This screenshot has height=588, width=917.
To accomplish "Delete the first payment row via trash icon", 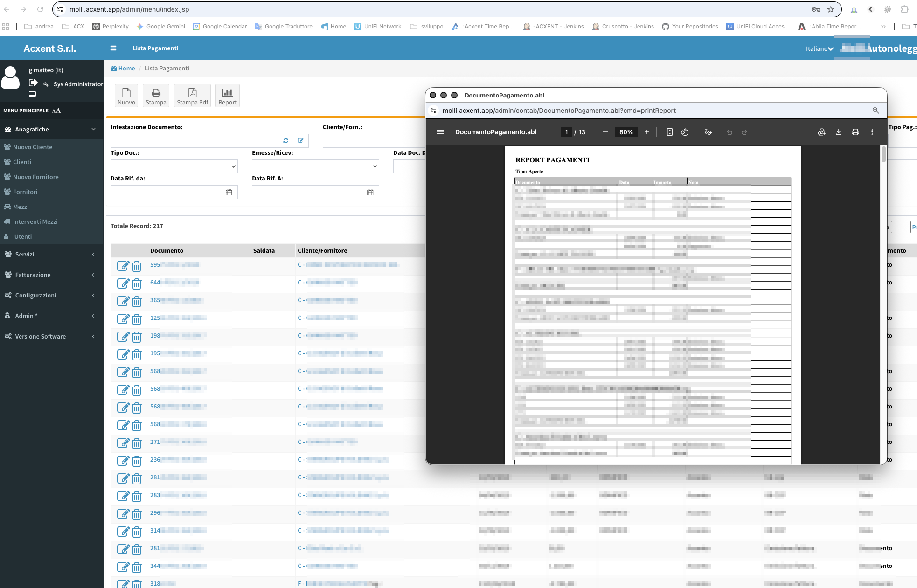I will click(137, 266).
